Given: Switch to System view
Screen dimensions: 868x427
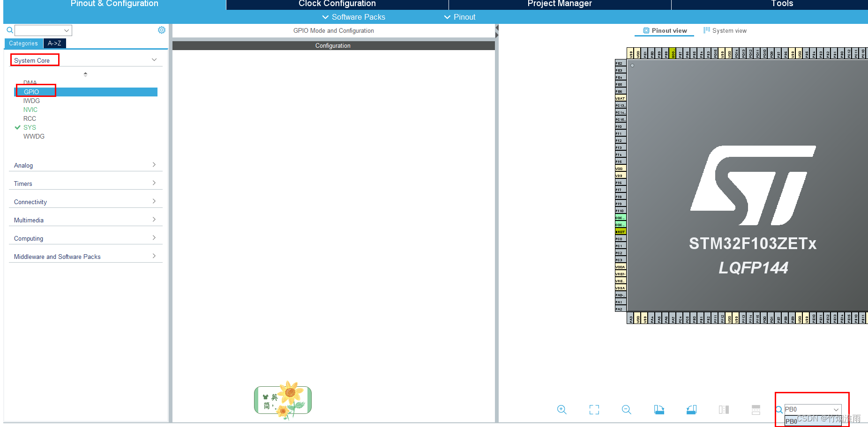Looking at the screenshot, I should [725, 30].
